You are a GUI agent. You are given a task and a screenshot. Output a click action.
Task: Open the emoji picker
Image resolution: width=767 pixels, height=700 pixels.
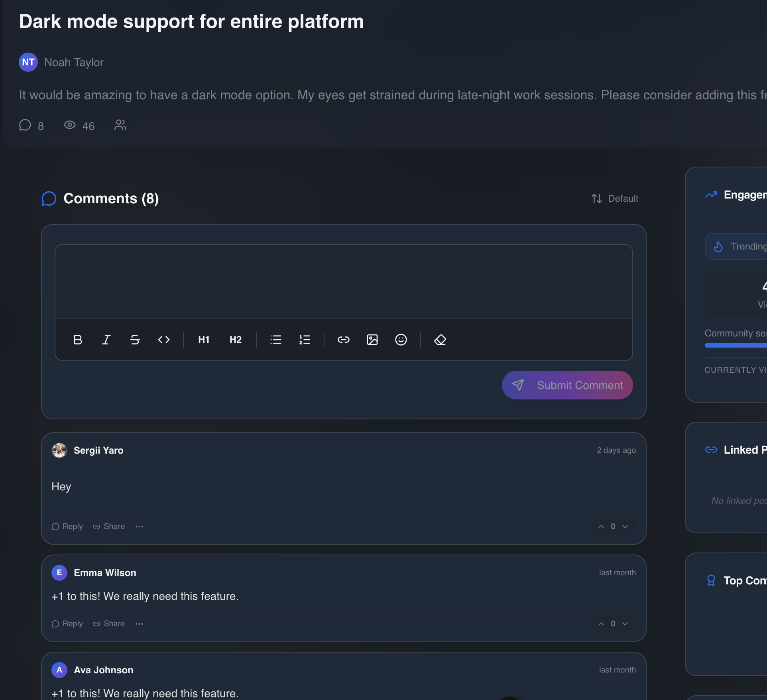click(401, 340)
